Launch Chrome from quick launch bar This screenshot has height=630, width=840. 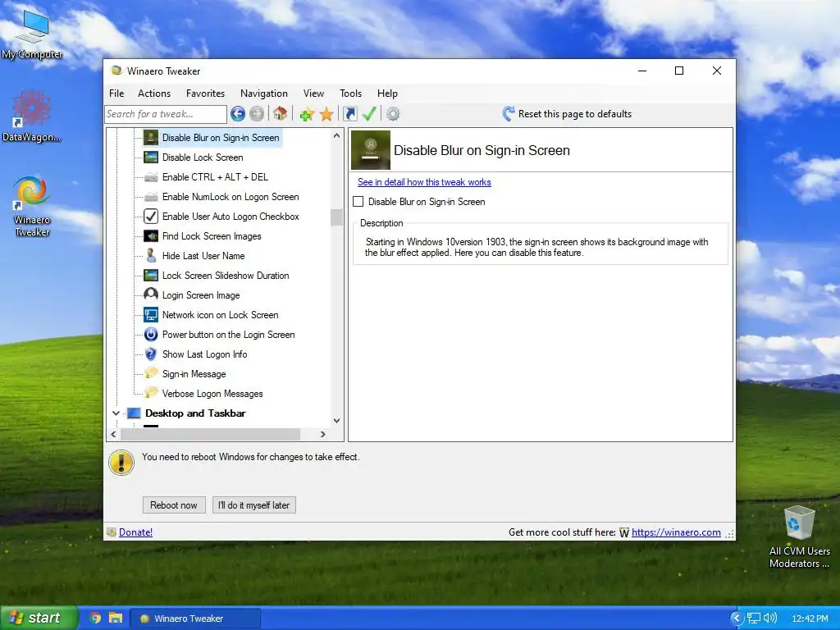click(96, 619)
